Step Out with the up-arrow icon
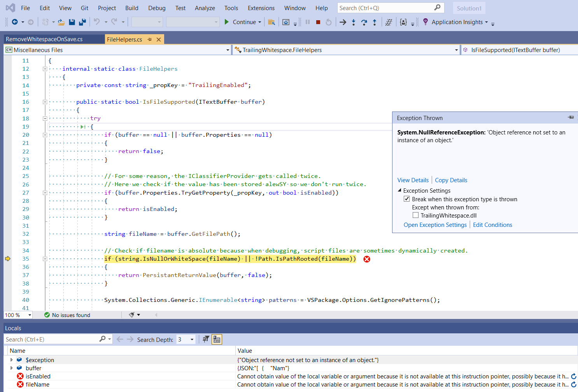This screenshot has width=578, height=392. point(375,22)
